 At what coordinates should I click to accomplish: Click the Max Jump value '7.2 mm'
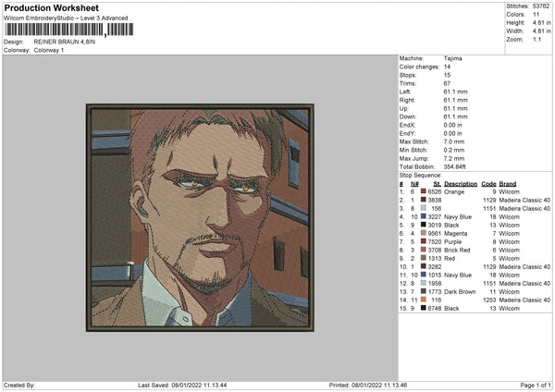[x=454, y=158]
